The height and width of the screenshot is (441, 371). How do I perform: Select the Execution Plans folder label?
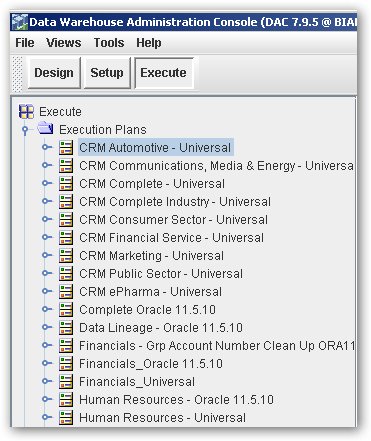(103, 130)
